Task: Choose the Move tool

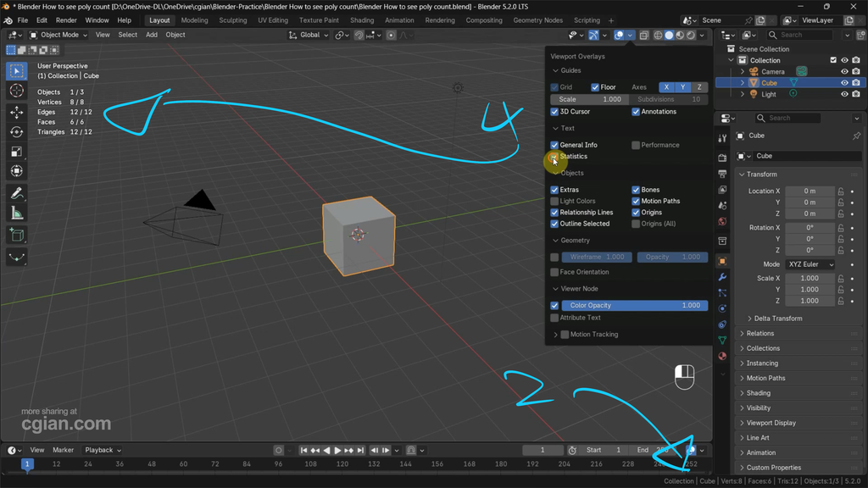Action: click(x=17, y=113)
